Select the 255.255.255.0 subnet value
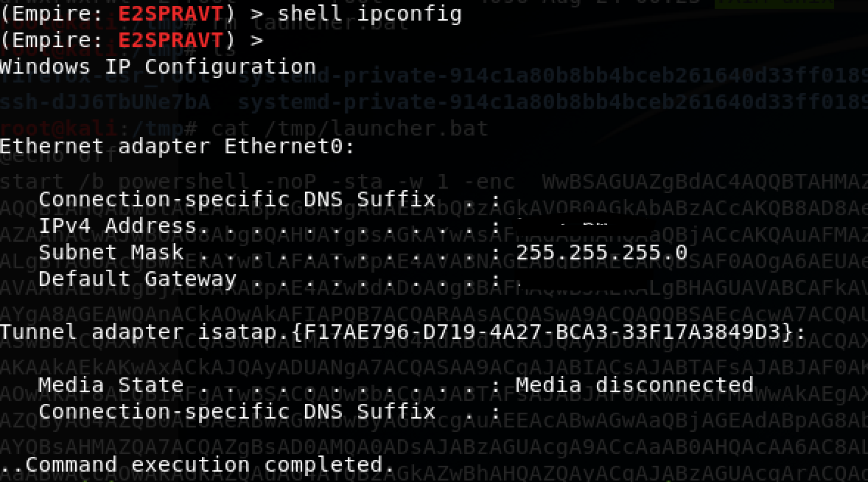868x482 pixels. point(601,252)
